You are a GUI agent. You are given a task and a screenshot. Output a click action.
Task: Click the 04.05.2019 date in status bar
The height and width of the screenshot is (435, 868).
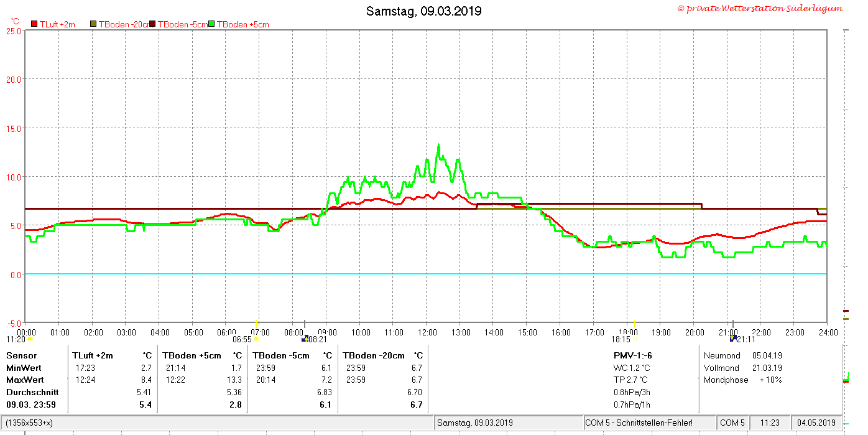coord(816,423)
